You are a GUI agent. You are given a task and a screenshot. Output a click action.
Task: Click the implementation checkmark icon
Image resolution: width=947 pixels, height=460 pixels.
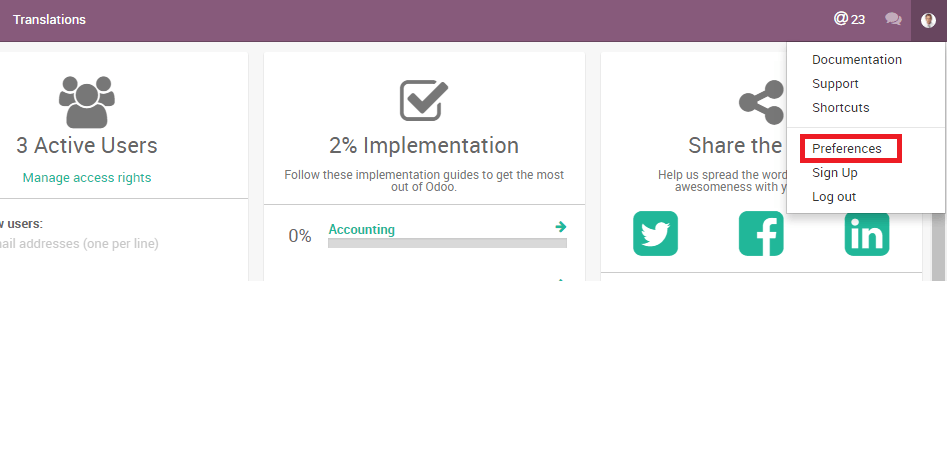pos(423,100)
